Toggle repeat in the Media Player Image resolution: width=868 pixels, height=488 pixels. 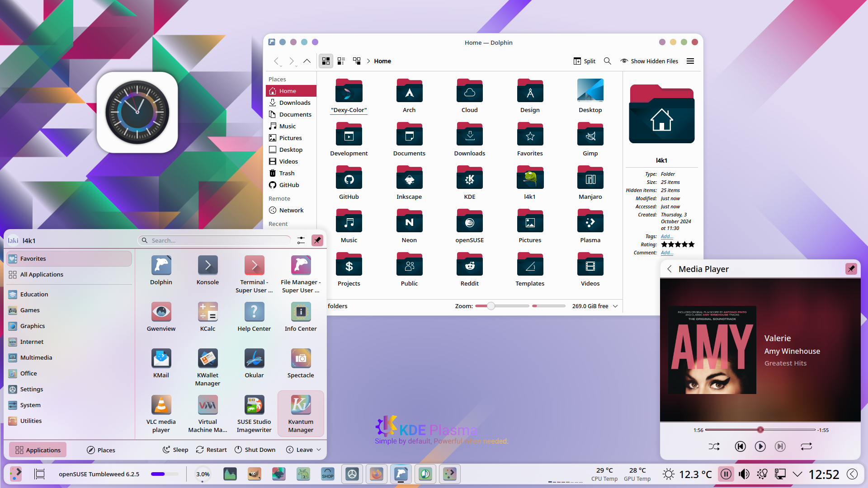coord(806,446)
